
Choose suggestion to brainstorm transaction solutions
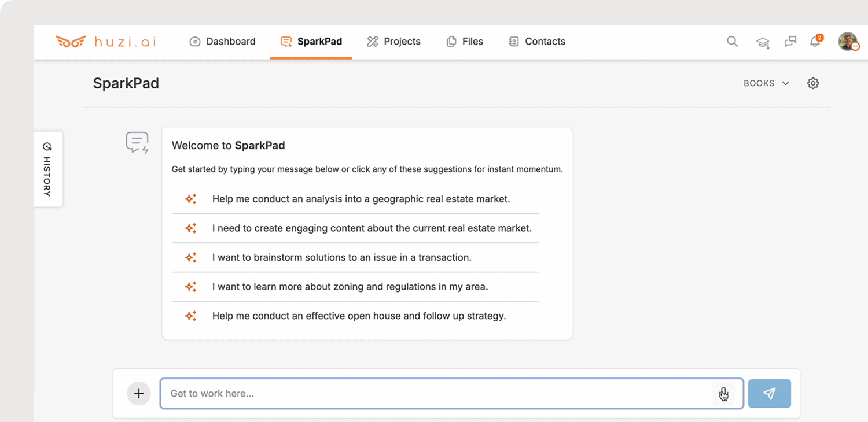click(355, 257)
